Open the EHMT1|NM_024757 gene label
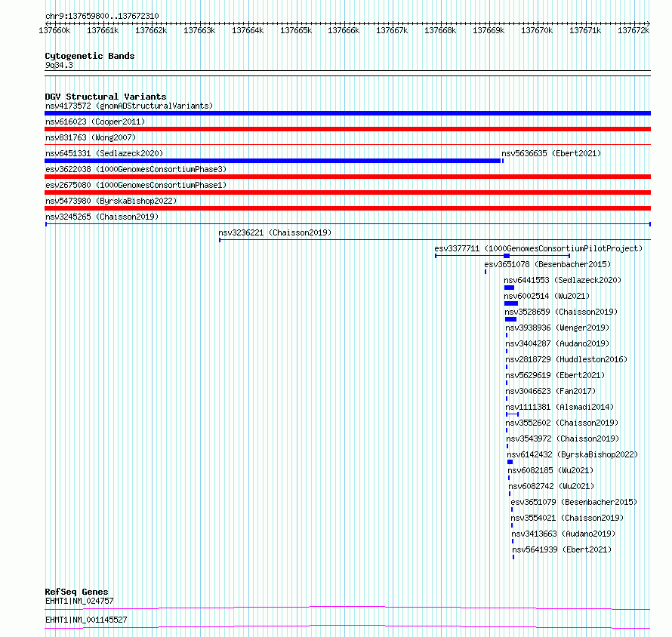The width and height of the screenshot is (672, 637). click(79, 602)
